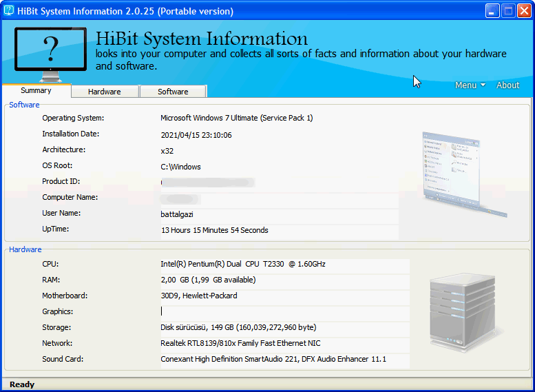Click the HiBit System Information banner title
Image resolution: width=535 pixels, height=392 pixels.
pos(202,39)
